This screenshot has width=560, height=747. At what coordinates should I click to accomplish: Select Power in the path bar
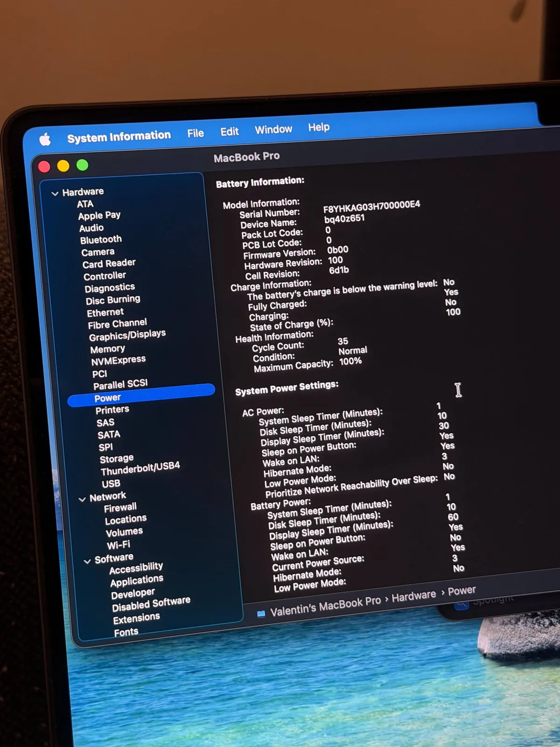[462, 591]
